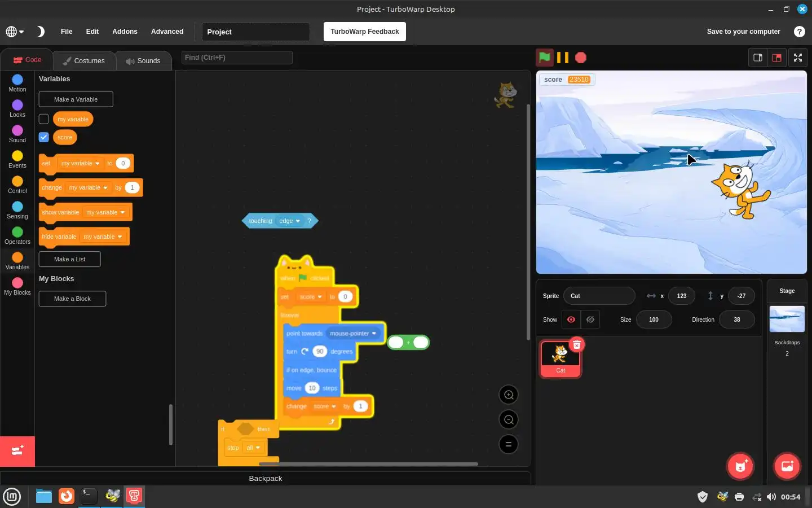
Task: Reset workspace zoom to default
Action: (509, 444)
